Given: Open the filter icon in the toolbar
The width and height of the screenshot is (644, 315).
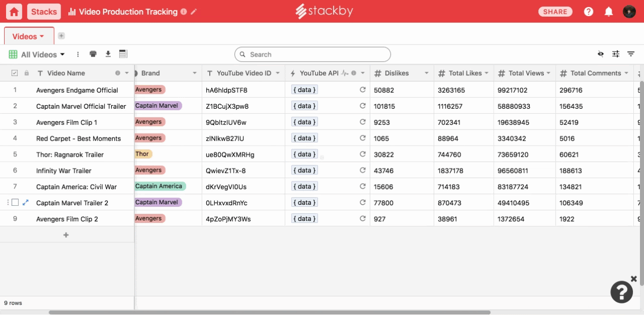Looking at the screenshot, I should (x=631, y=54).
